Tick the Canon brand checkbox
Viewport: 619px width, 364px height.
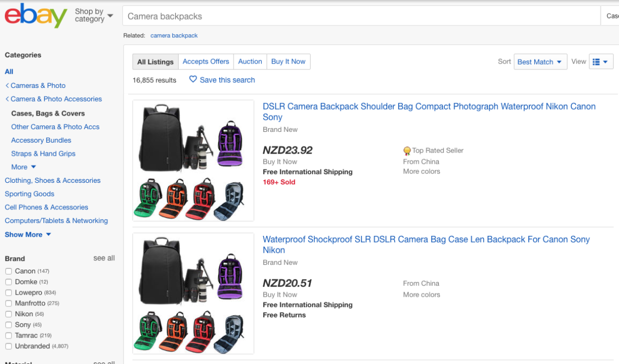[8, 271]
